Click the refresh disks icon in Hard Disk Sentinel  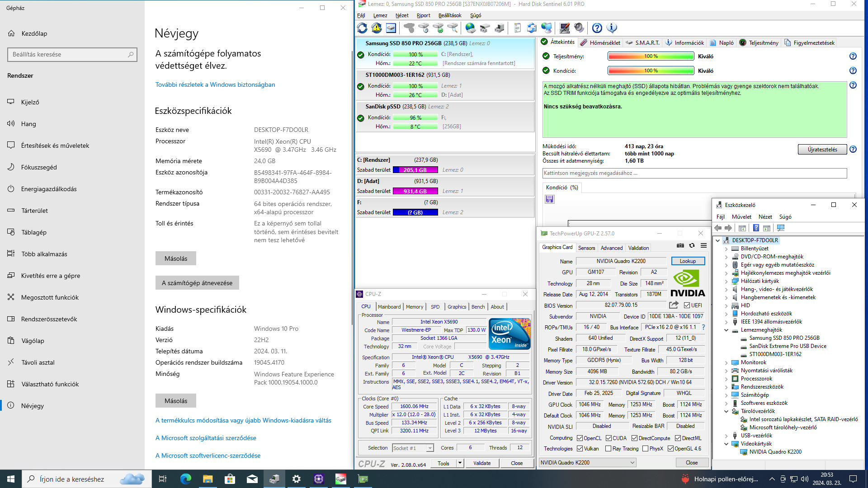point(362,28)
